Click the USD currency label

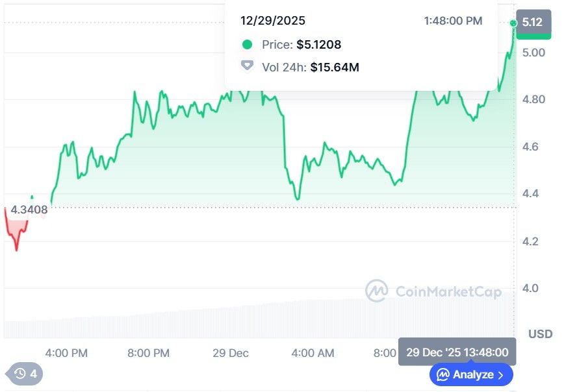[541, 334]
